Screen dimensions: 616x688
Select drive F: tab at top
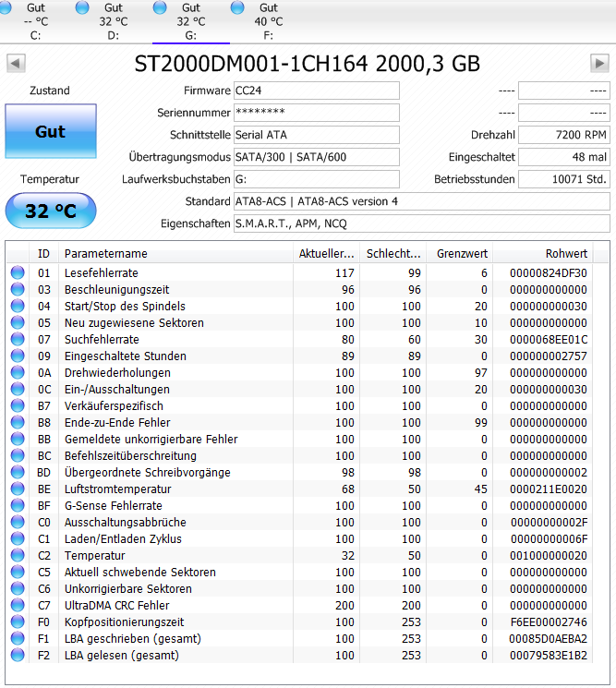click(x=268, y=21)
